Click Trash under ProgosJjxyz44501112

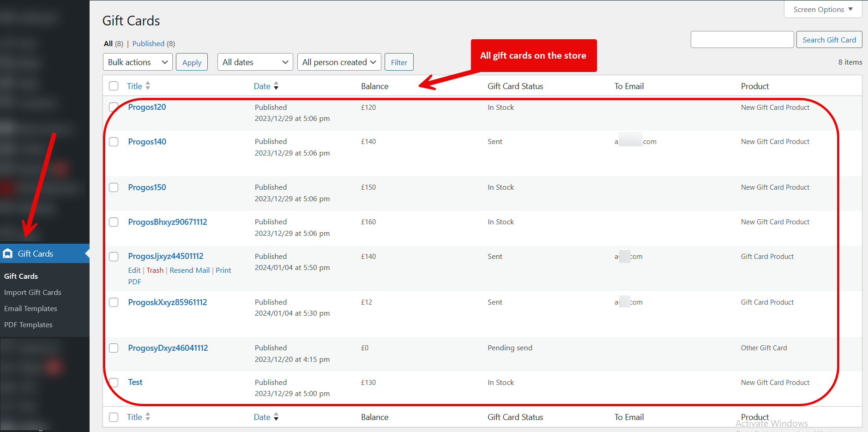[x=155, y=270]
